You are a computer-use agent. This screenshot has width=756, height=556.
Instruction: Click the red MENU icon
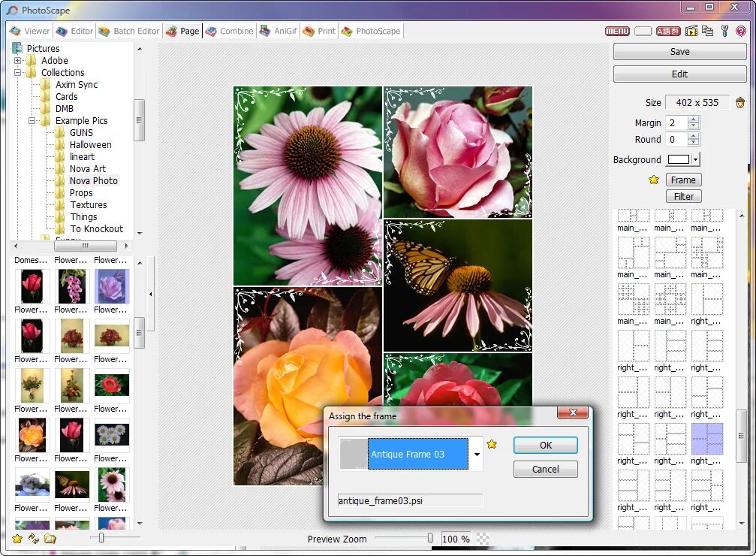tap(617, 31)
